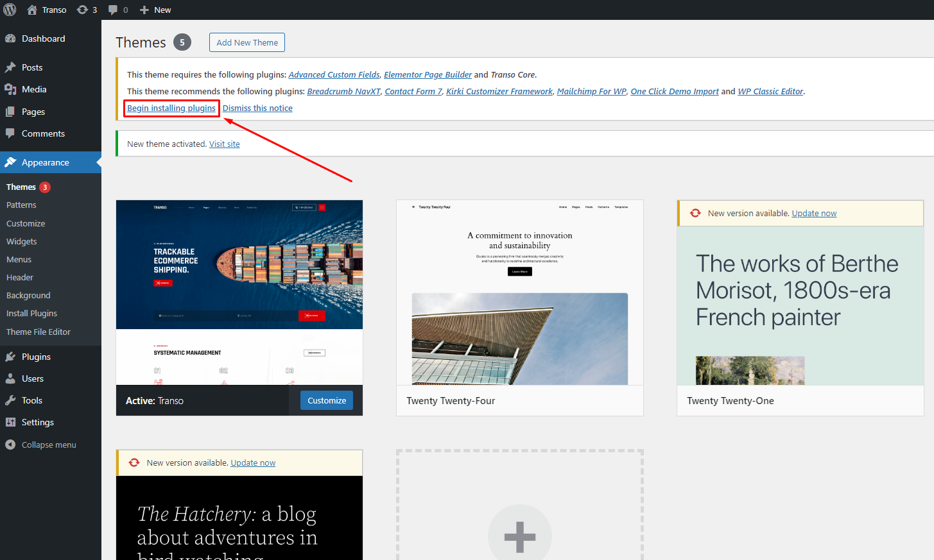Click the WordPress logo icon
The width and height of the screenshot is (934, 560).
point(10,10)
